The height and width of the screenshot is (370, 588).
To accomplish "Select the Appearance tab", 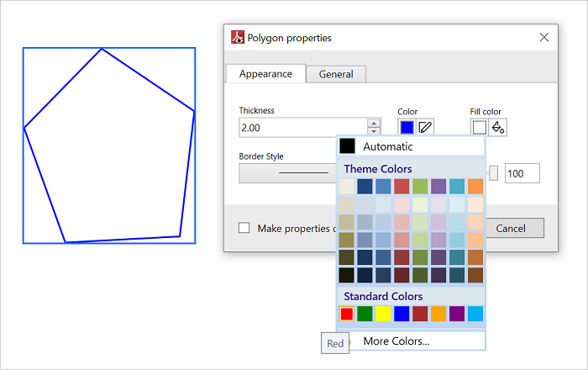I will (x=265, y=73).
